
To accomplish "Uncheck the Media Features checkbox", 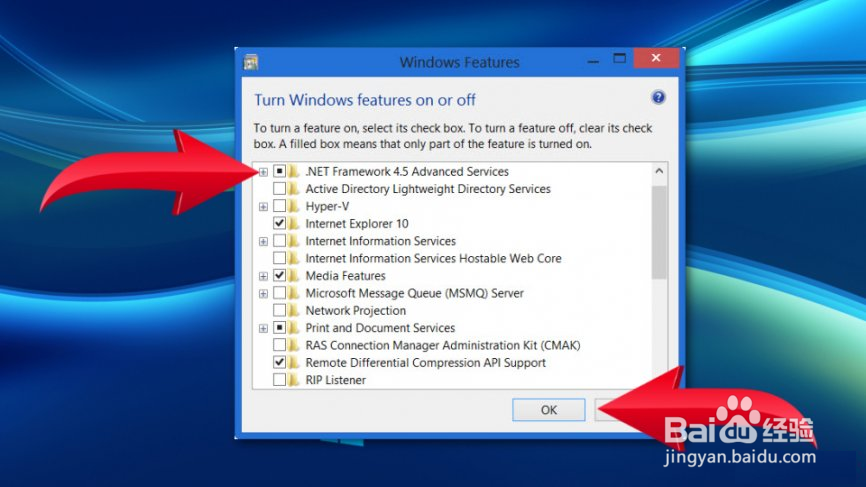I will tap(279, 275).
